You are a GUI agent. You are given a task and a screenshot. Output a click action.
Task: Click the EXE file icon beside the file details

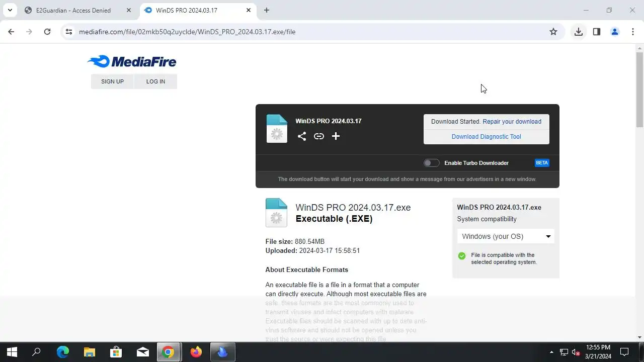(x=276, y=213)
